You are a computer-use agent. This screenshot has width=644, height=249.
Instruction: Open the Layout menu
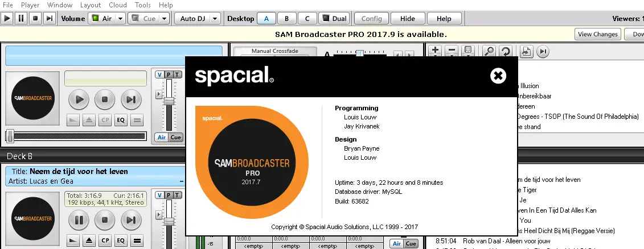click(x=91, y=5)
